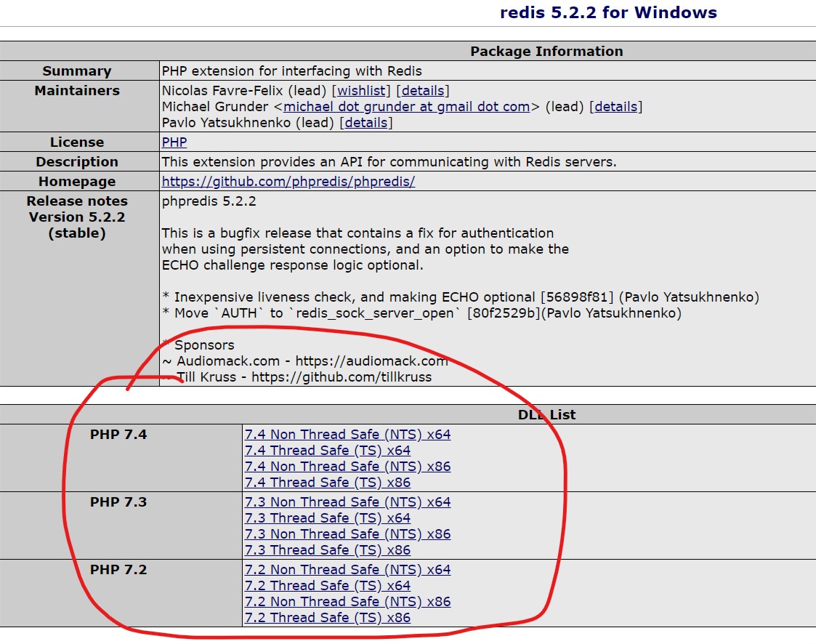Click the 'Sponsors' heading line
The image size is (816, 644).
[198, 345]
